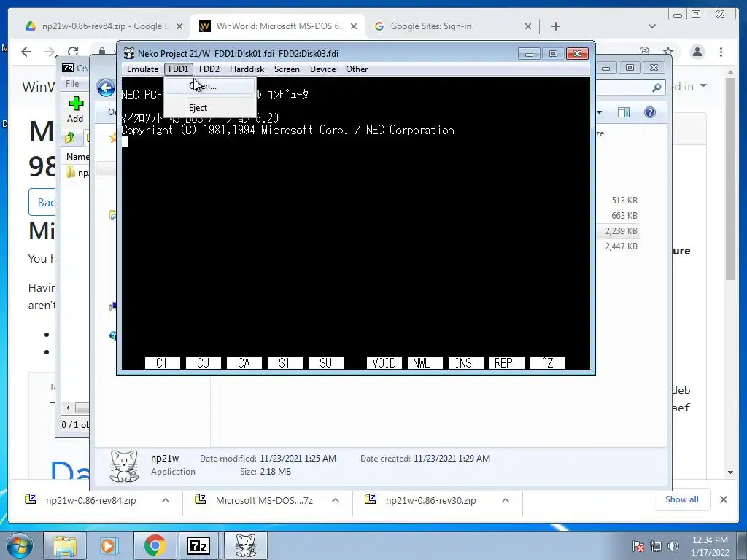The width and height of the screenshot is (747, 560).
Task: Expand options for np21w-0.86-rev84.zip download
Action: tap(166, 500)
